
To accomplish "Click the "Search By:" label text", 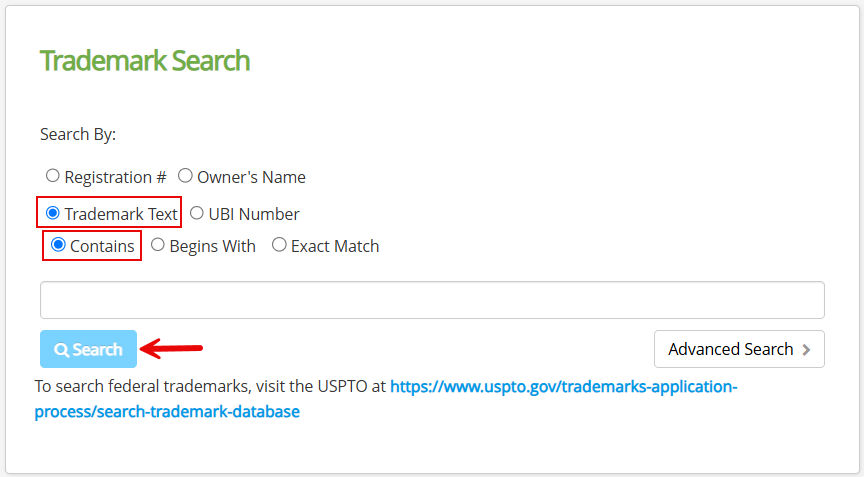I will 78,134.
